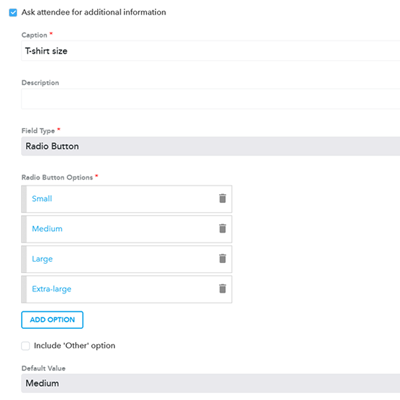Remove the Extra-large option via trash icon

click(222, 289)
